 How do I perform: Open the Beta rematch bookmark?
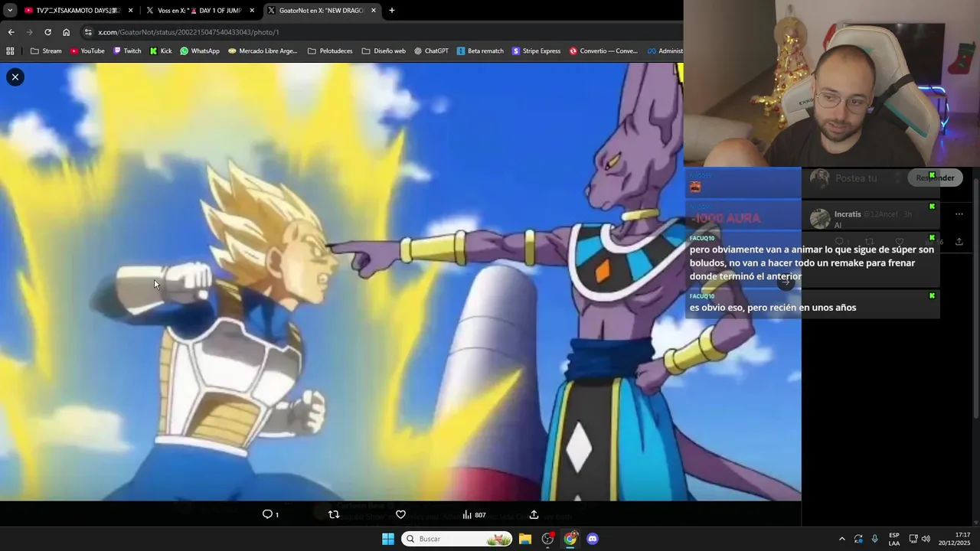point(481,51)
